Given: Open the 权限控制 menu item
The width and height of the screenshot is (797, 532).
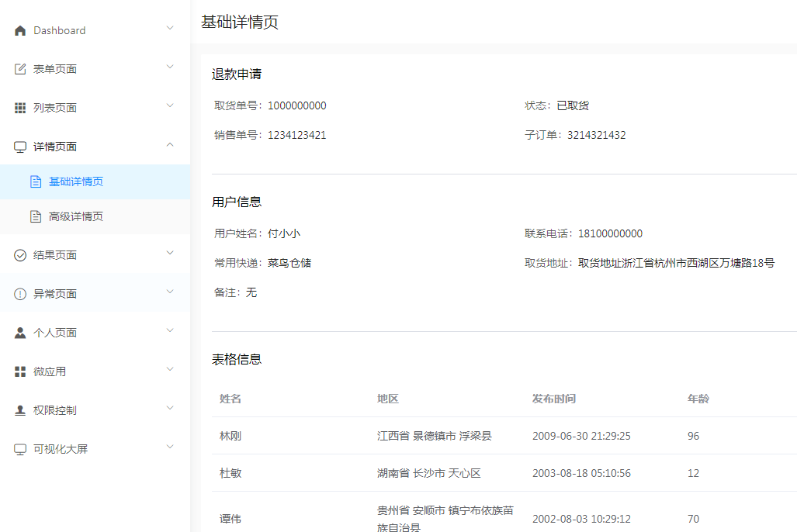Looking at the screenshot, I should 95,410.
